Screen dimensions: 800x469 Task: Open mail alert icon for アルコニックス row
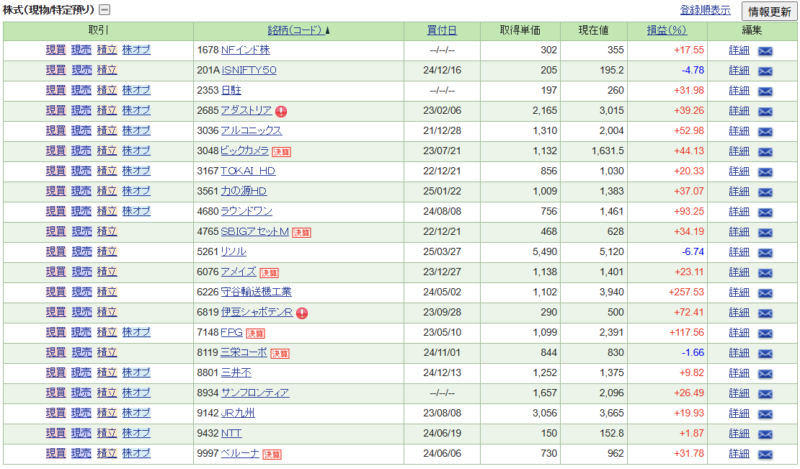[x=765, y=132]
